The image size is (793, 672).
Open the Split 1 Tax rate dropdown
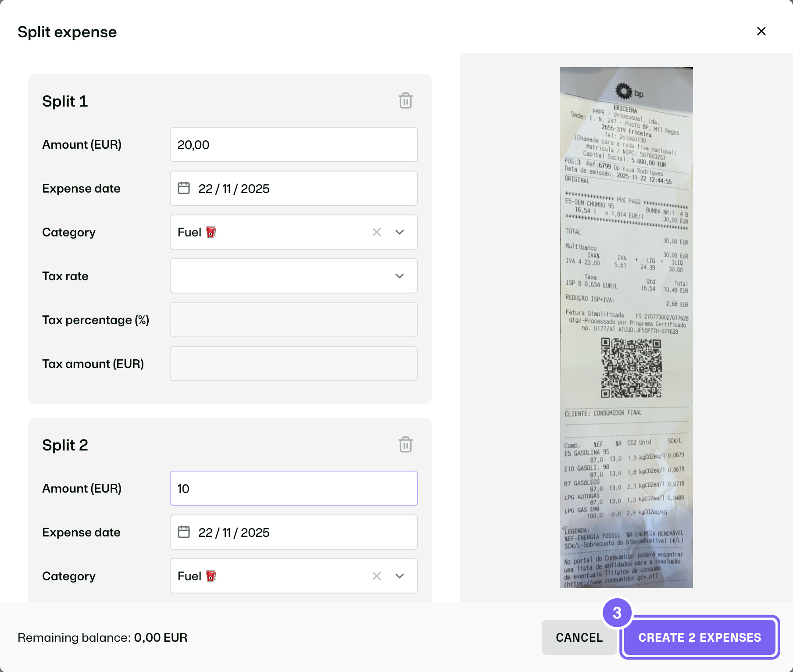294,276
